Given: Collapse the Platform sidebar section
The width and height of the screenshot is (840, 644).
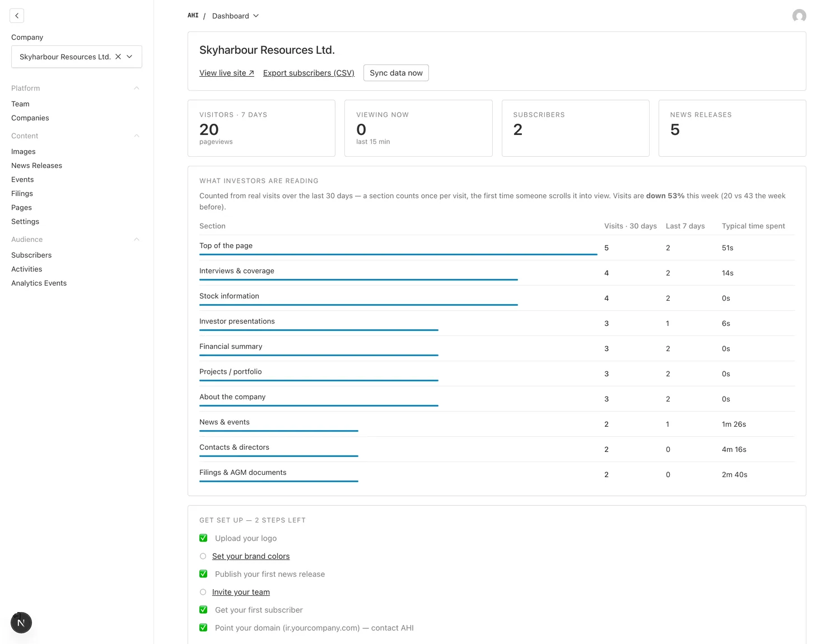Looking at the screenshot, I should (137, 88).
